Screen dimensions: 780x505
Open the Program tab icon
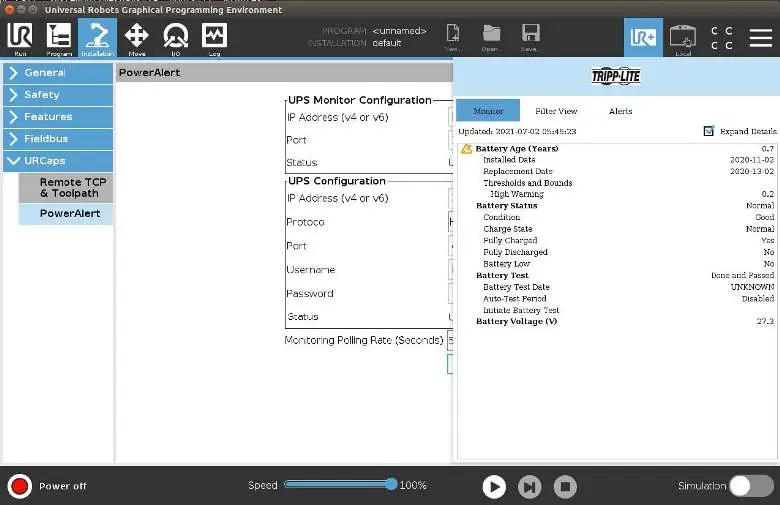(x=59, y=38)
